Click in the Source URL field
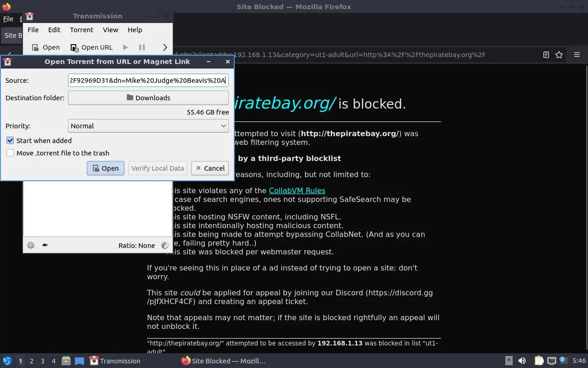 click(x=148, y=80)
